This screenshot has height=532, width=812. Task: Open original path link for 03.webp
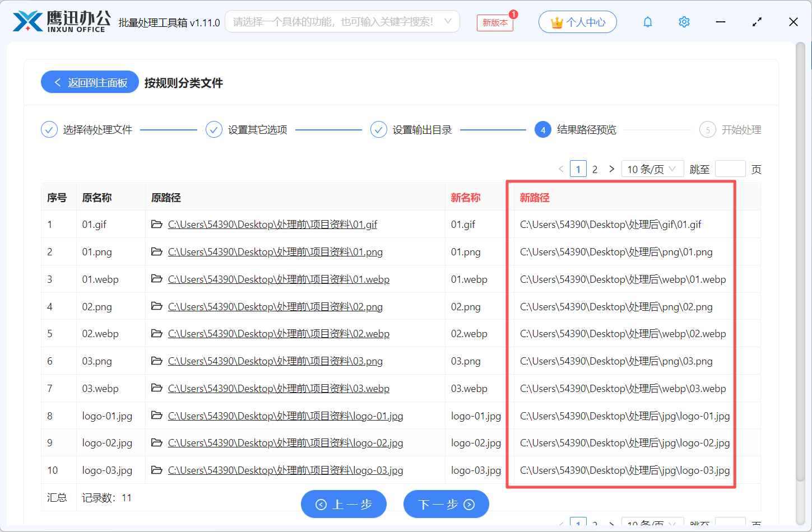point(279,389)
